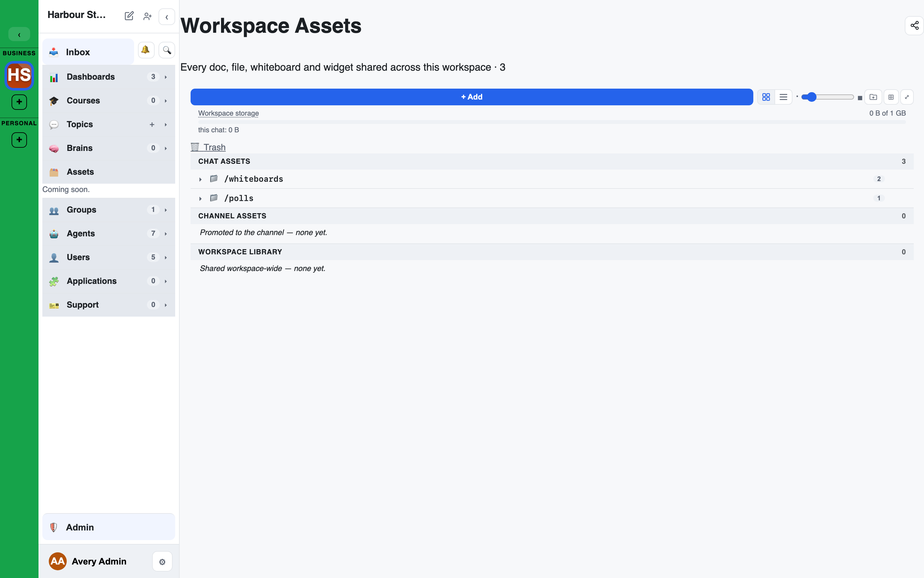Open Courses in the sidebar

[109, 101]
